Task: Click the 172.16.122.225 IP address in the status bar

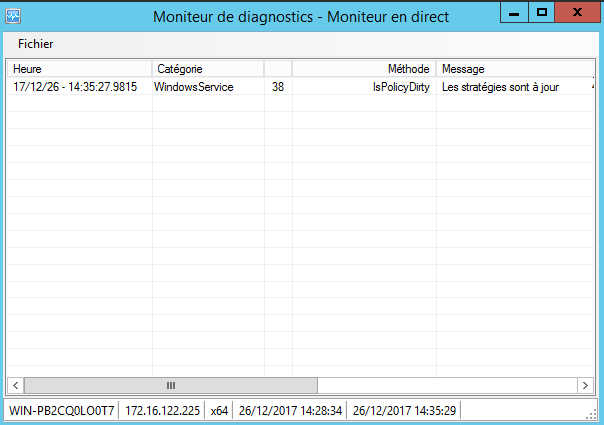Action: point(162,411)
